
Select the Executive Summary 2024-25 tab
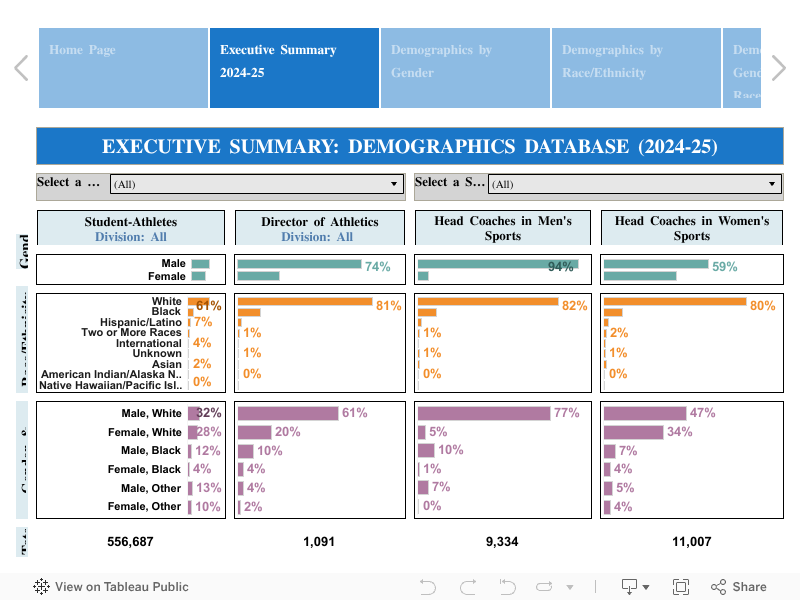[294, 67]
